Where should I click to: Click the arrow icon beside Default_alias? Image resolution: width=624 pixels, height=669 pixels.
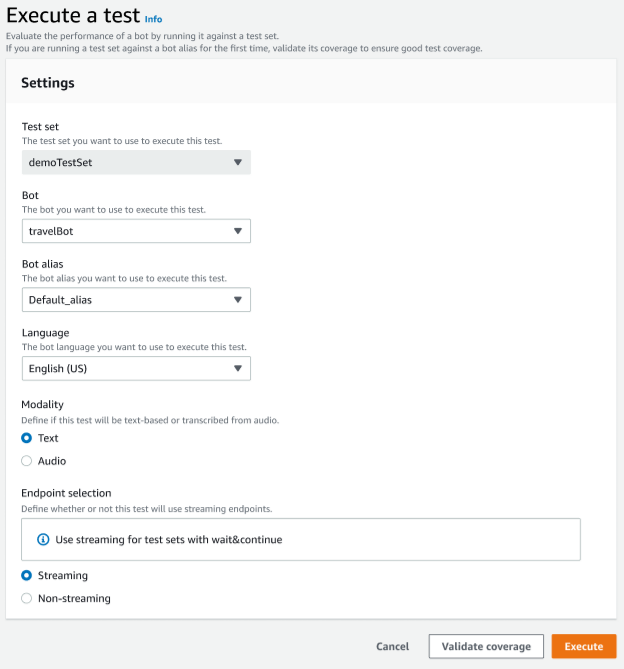click(x=238, y=299)
